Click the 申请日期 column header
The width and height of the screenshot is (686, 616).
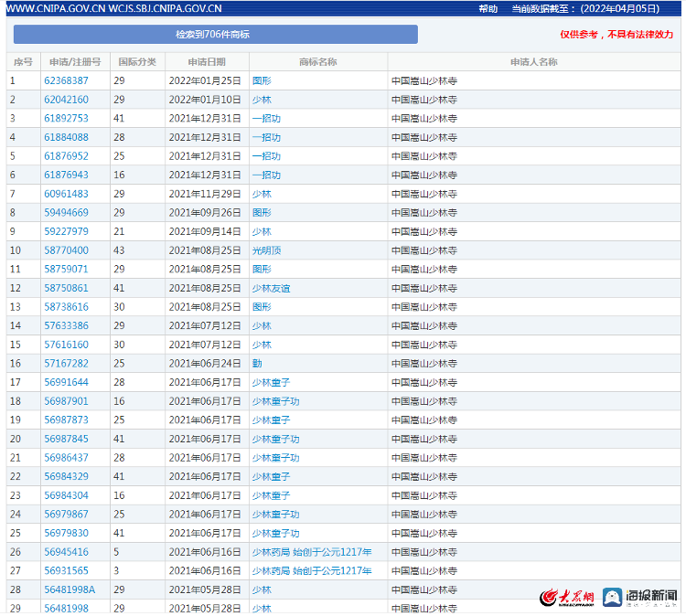coord(207,62)
